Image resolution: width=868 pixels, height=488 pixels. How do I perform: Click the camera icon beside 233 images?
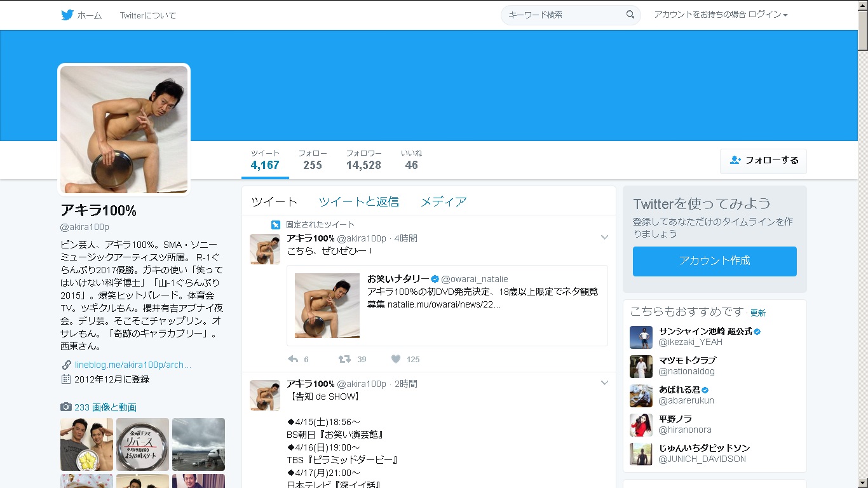66,407
